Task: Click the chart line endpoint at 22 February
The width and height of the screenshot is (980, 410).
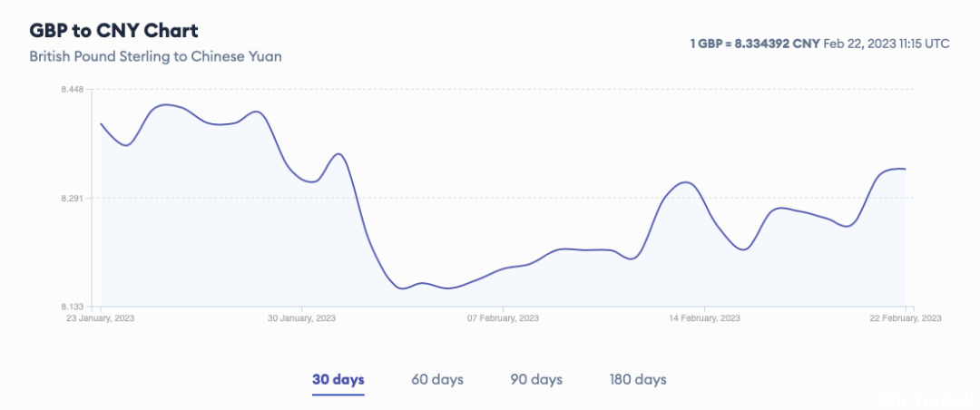Action: pos(906,170)
